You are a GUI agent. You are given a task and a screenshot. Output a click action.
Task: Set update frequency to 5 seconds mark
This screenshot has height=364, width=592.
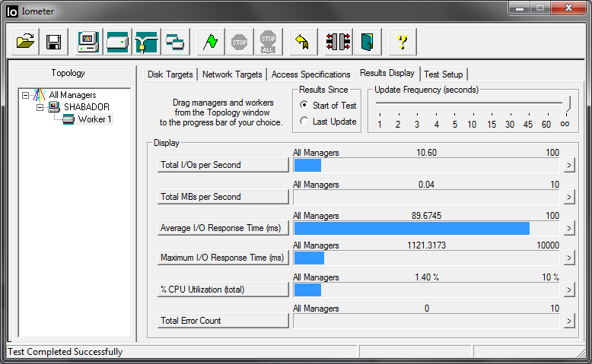pos(454,125)
